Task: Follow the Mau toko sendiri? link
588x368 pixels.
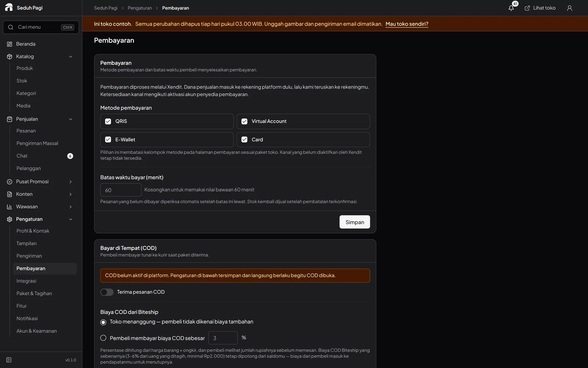Action: (407, 24)
